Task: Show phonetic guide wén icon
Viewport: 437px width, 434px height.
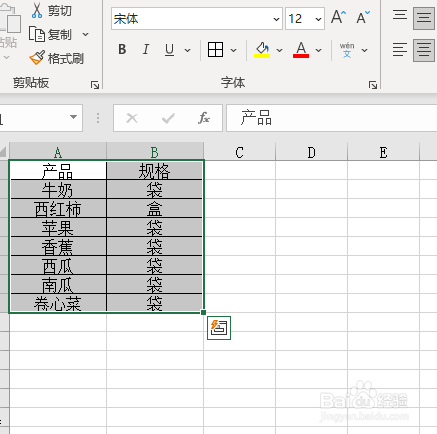Action: (347, 50)
